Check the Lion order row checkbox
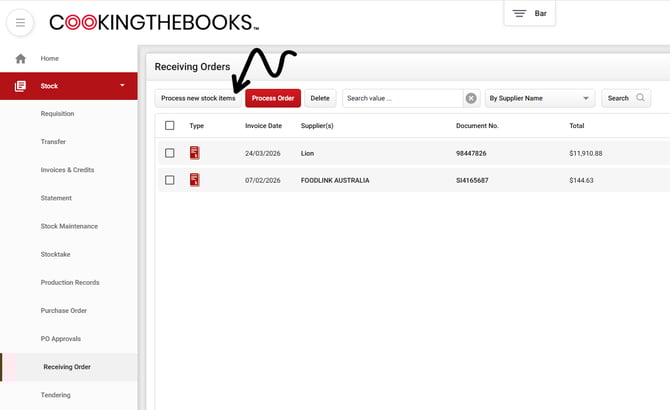The height and width of the screenshot is (410, 670). coord(169,153)
